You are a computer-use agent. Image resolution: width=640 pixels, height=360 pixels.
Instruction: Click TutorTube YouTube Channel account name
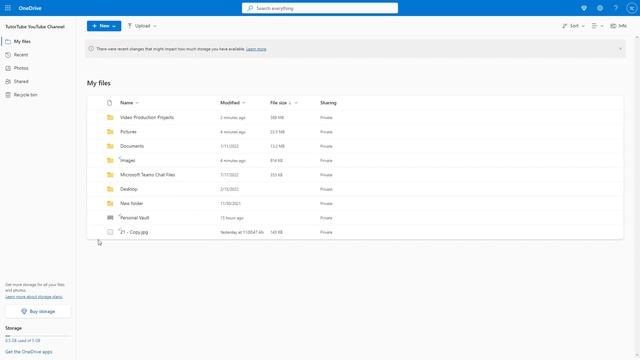35,27
